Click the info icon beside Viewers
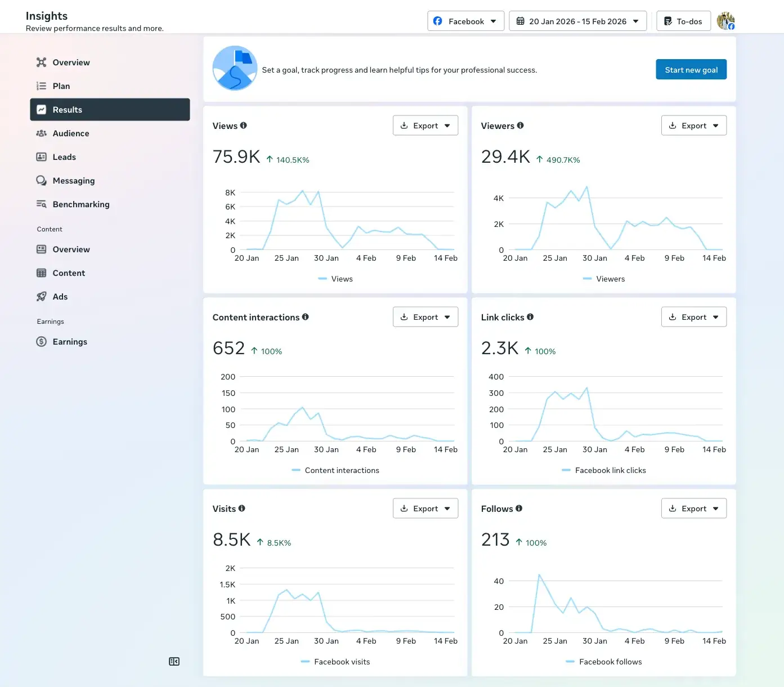Screen dimensions: 784x687 click(x=521, y=126)
